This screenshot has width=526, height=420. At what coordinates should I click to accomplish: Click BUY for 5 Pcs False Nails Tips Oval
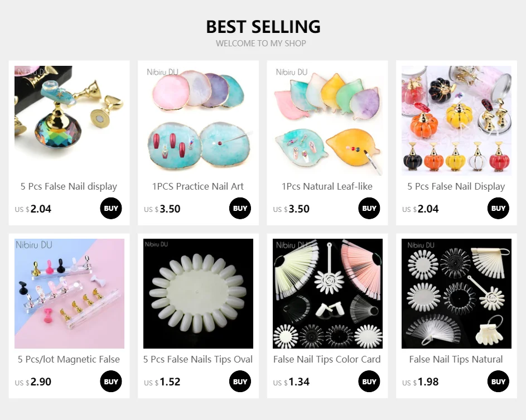240,382
